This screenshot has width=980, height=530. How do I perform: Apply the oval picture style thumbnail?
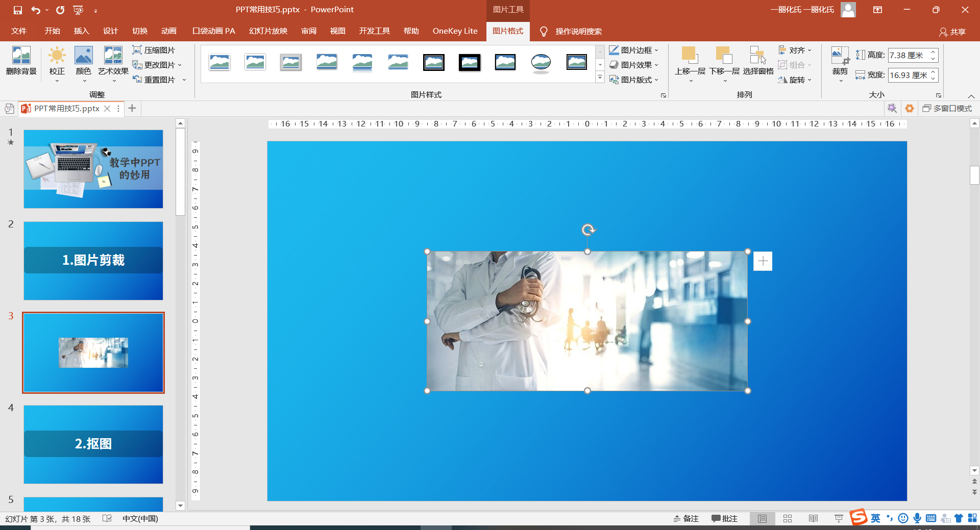point(541,62)
